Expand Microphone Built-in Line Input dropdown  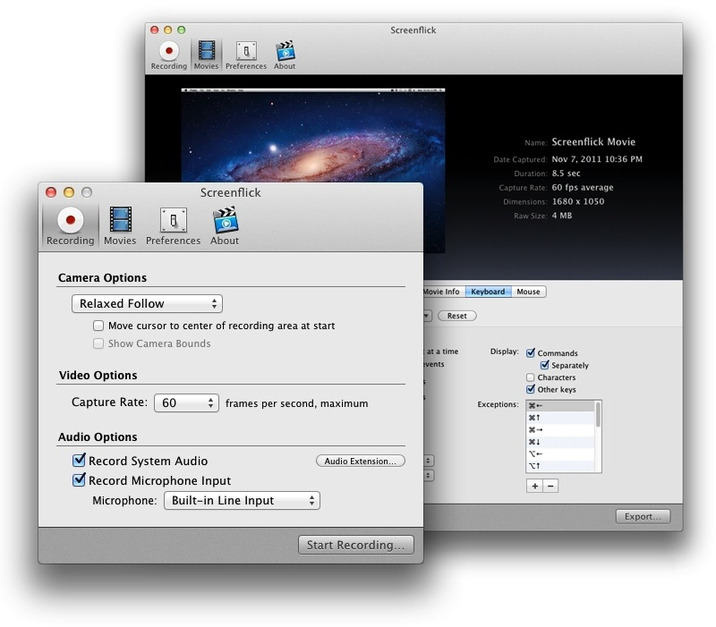[x=241, y=501]
